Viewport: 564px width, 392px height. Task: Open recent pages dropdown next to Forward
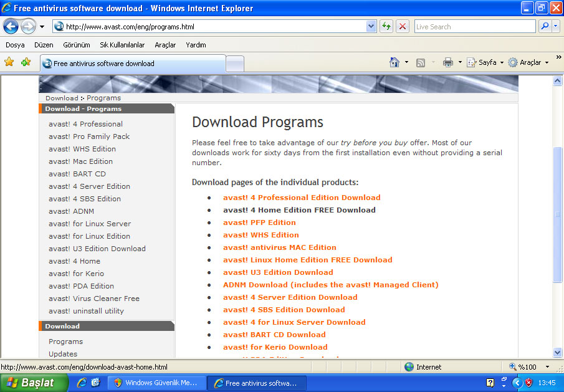(42, 27)
